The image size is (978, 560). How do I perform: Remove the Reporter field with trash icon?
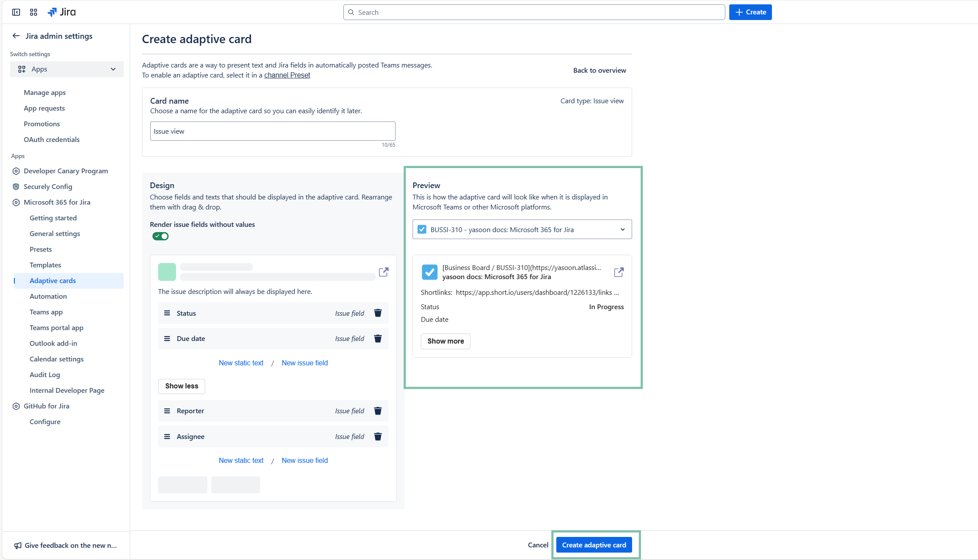378,411
